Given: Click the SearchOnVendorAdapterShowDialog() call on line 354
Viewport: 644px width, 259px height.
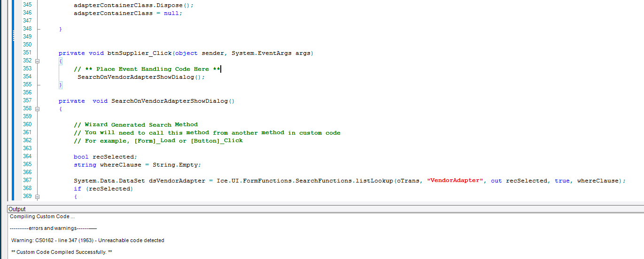Looking at the screenshot, I should [x=141, y=77].
